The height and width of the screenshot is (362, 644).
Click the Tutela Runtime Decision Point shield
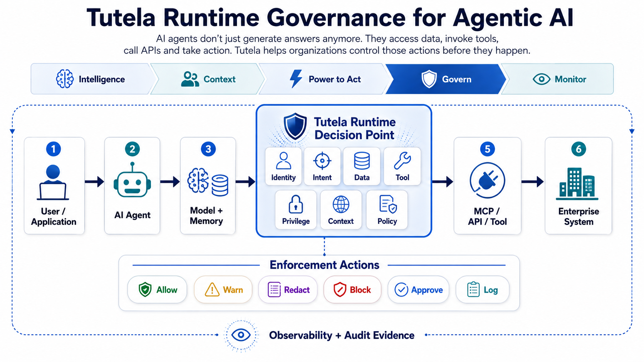pos(295,126)
